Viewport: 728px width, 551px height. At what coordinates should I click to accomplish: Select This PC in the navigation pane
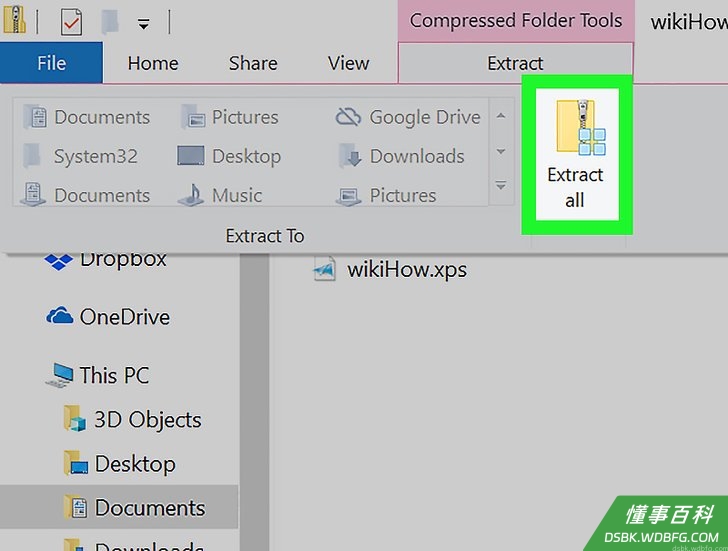[98, 375]
